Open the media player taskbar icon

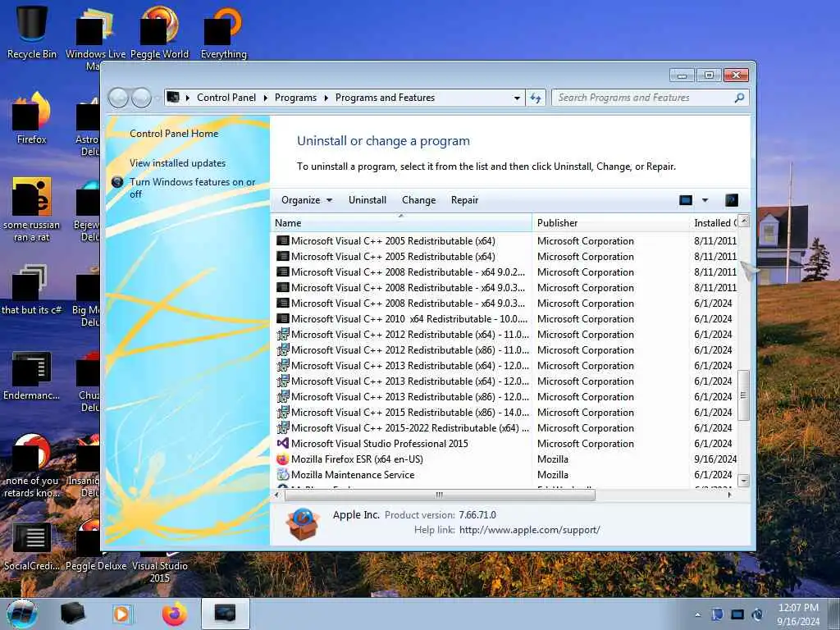[121, 614]
